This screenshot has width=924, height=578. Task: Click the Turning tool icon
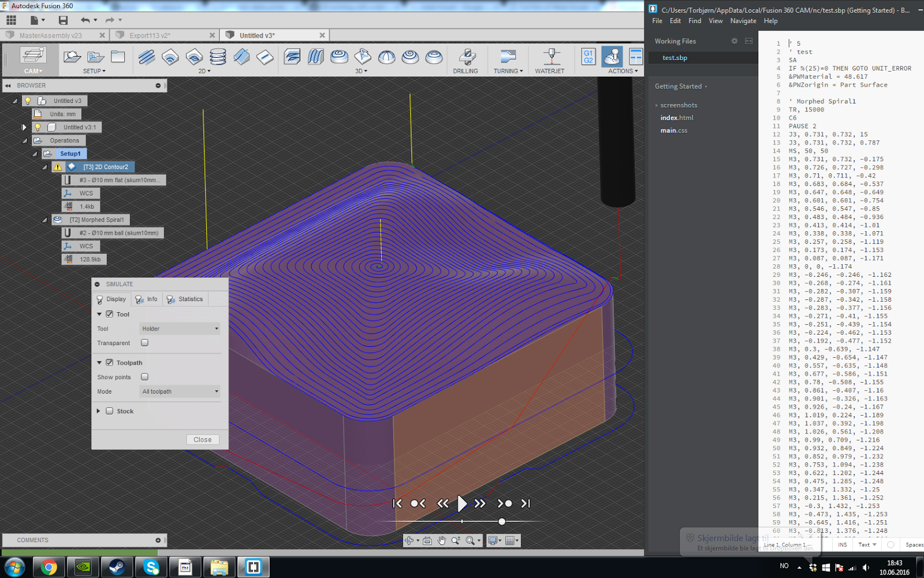click(508, 57)
